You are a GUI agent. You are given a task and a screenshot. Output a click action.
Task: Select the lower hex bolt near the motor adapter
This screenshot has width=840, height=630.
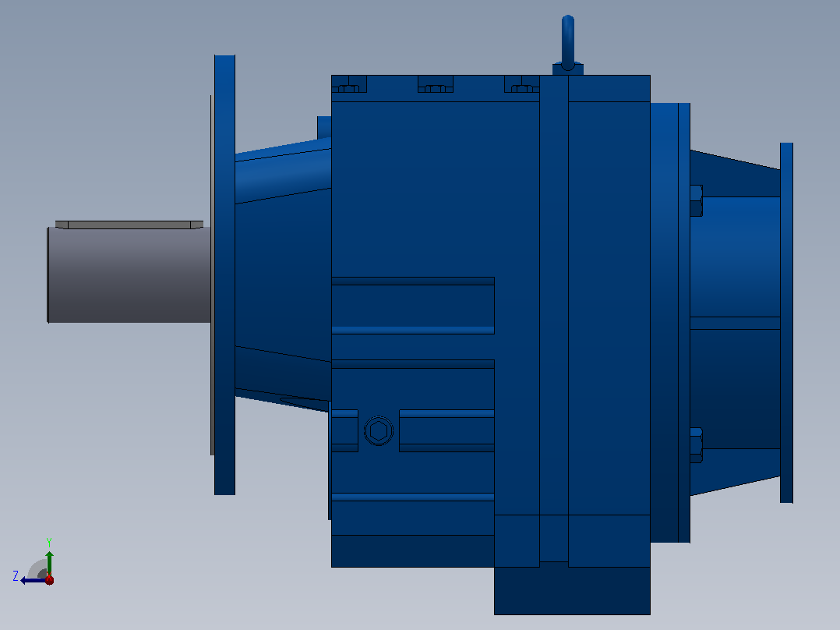pyautogui.click(x=697, y=445)
